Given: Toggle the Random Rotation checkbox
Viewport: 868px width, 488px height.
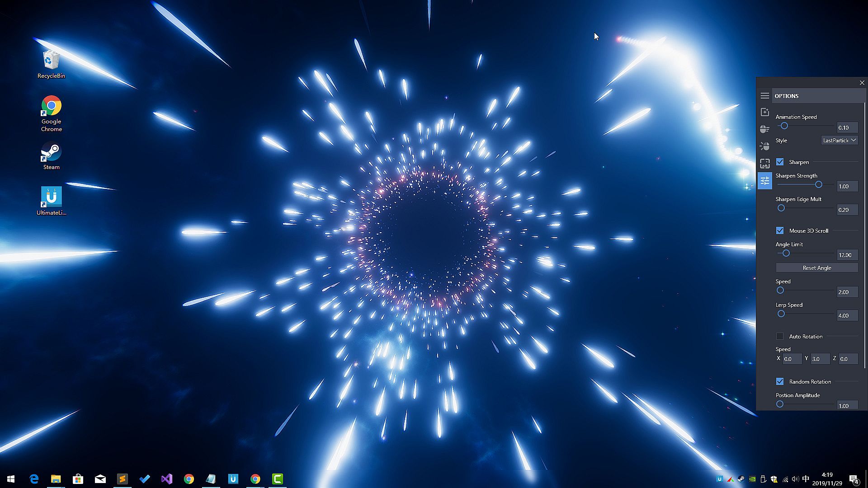Looking at the screenshot, I should (780, 381).
